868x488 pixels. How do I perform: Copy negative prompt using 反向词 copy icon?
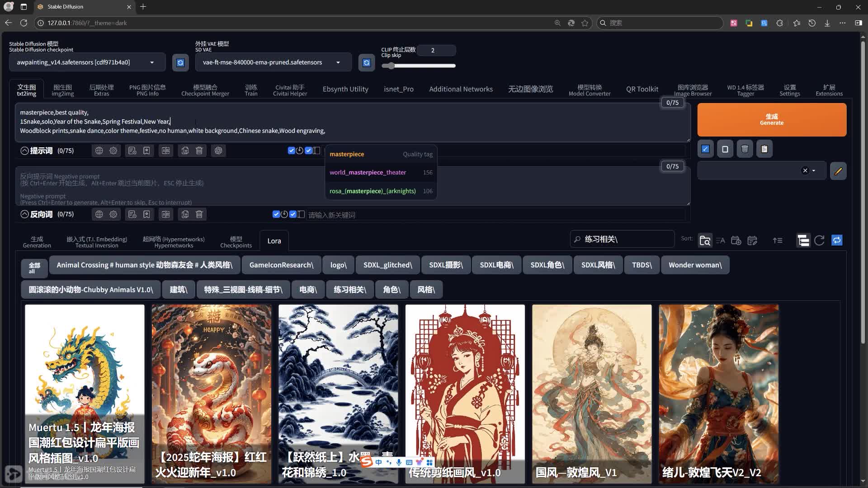click(x=185, y=214)
